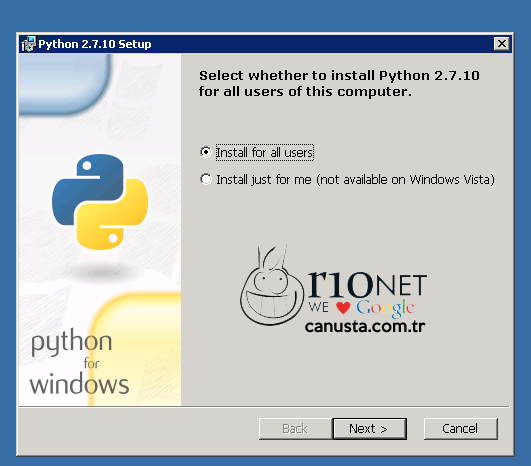Abort setup with the Cancel button

[x=461, y=428]
